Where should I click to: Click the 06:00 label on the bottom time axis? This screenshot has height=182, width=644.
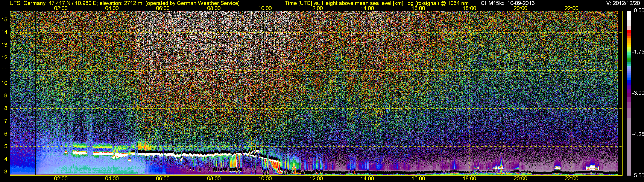pyautogui.click(x=163, y=179)
